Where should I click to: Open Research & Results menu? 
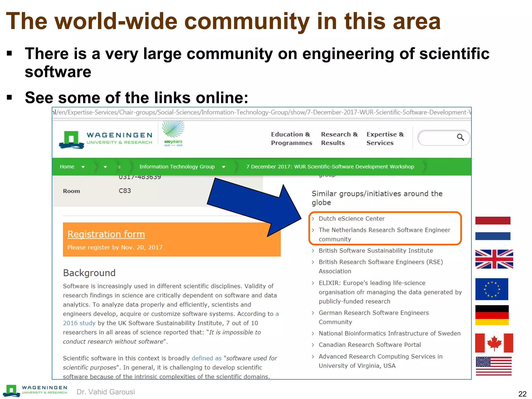point(339,138)
